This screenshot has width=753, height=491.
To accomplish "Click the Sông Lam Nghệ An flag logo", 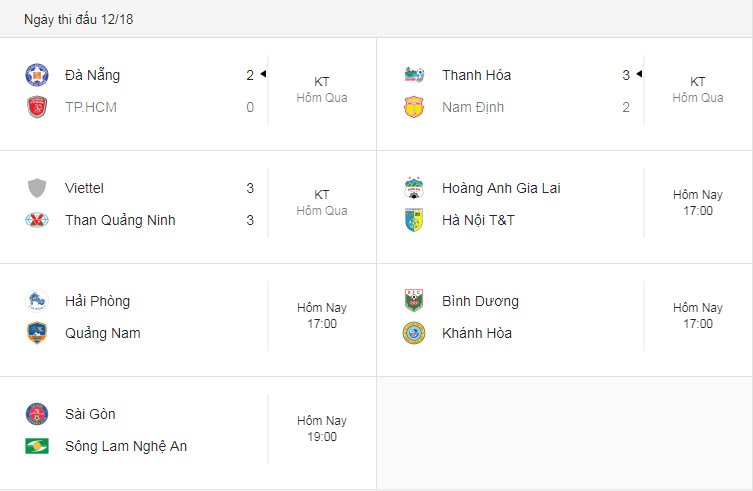I will pos(37,446).
